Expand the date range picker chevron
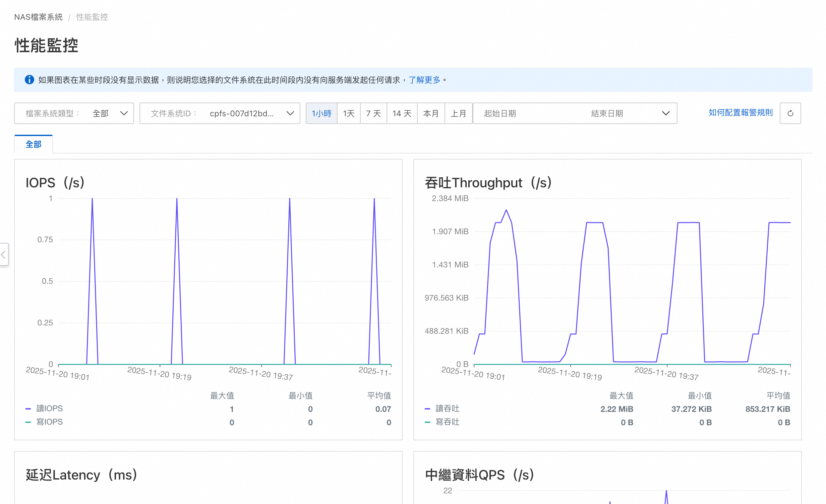This screenshot has width=826, height=504. point(666,113)
